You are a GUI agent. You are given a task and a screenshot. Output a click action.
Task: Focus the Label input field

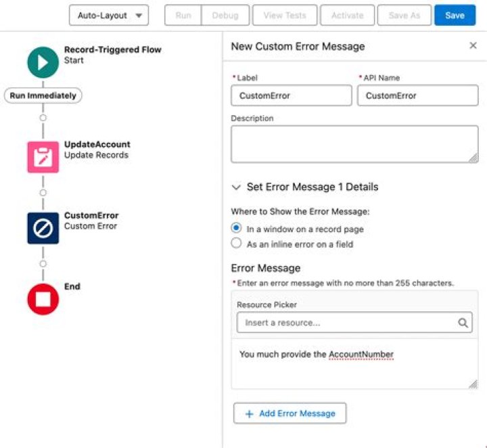coord(292,95)
